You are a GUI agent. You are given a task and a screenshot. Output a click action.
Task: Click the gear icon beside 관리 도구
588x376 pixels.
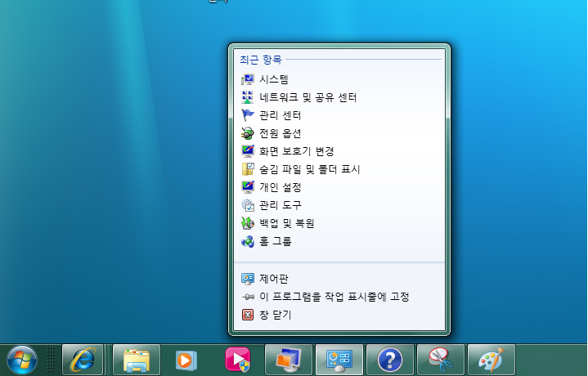click(x=248, y=205)
